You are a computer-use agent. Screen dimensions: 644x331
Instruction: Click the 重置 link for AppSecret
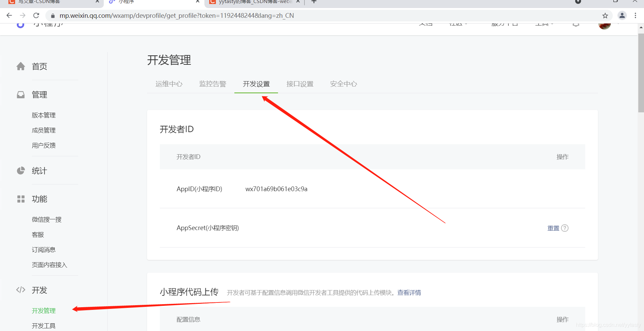[553, 228]
